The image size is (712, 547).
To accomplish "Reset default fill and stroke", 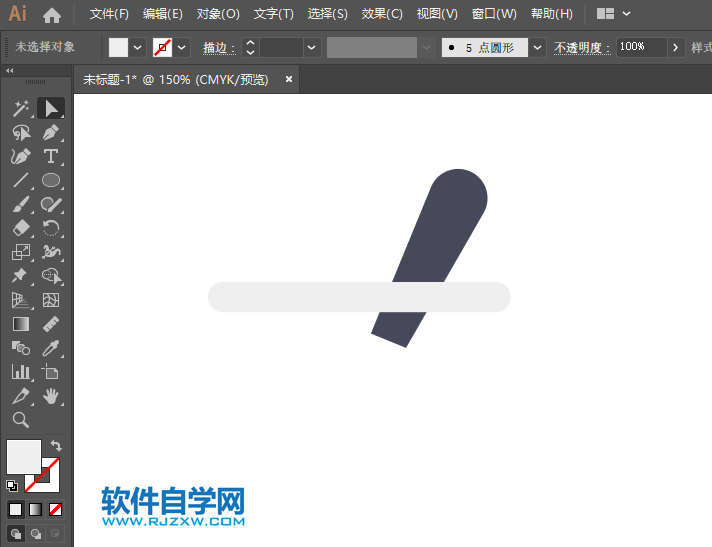I will tap(11, 486).
